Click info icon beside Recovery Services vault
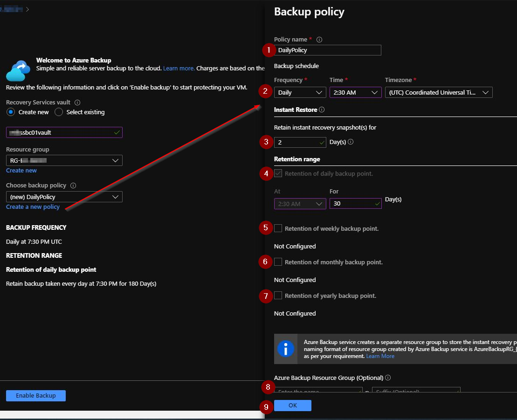Image resolution: width=517 pixels, height=420 pixels. pos(77,103)
